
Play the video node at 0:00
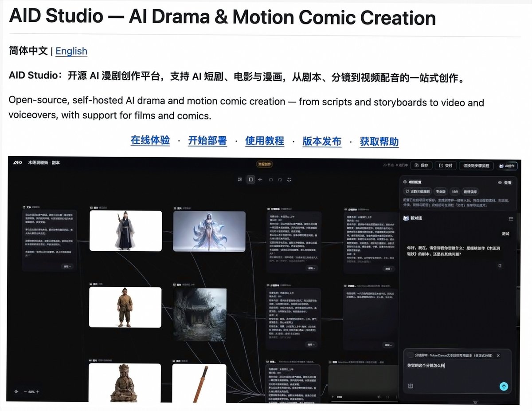333,397
